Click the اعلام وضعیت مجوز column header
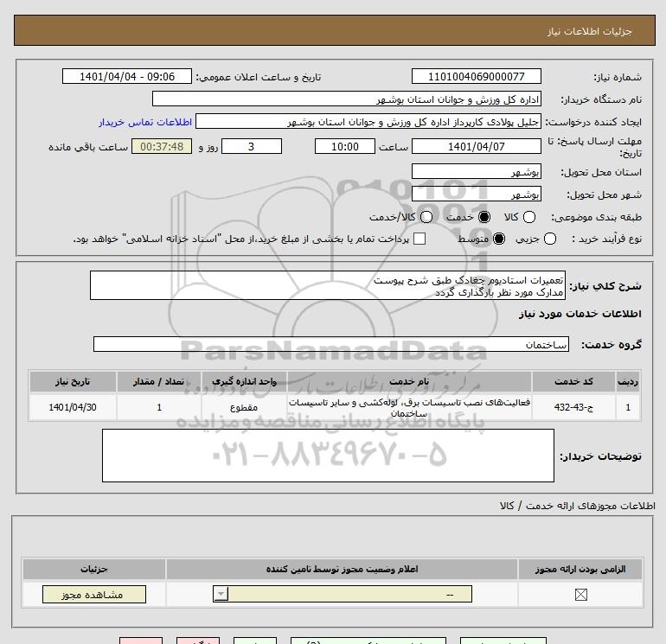The width and height of the screenshot is (666, 644). click(x=342, y=569)
